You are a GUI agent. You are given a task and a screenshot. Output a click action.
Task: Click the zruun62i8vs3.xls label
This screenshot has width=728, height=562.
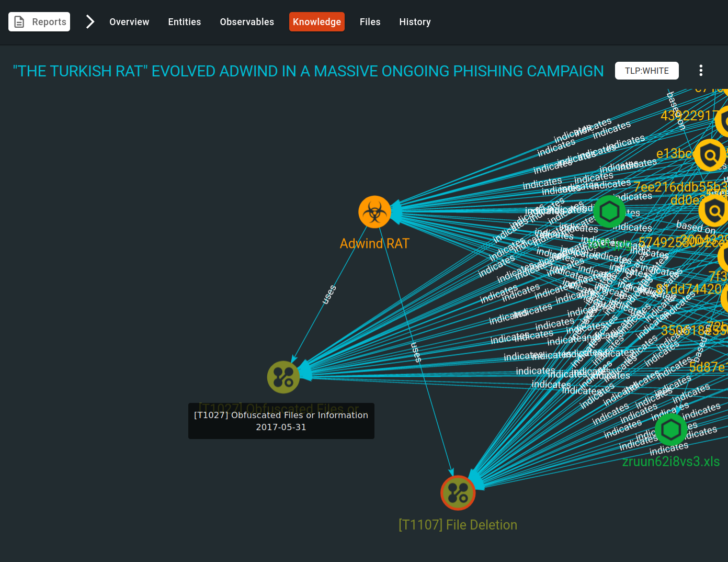click(671, 462)
